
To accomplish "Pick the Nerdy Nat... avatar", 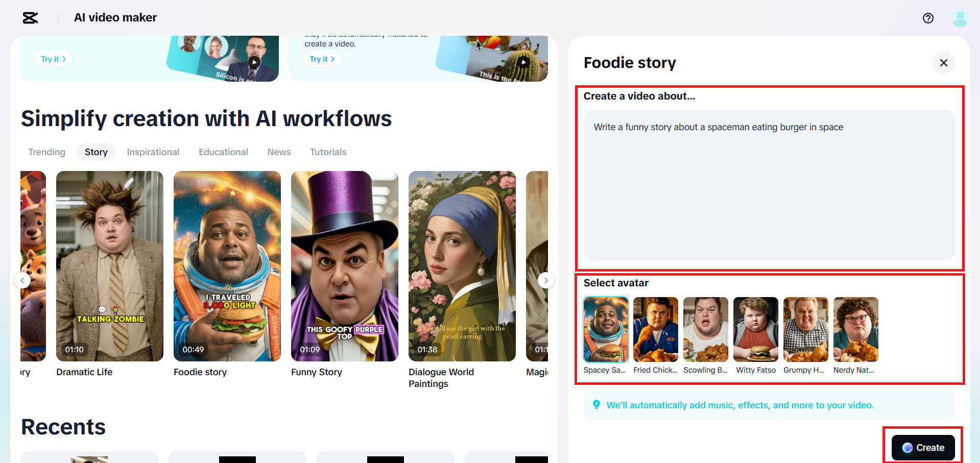I will point(856,330).
